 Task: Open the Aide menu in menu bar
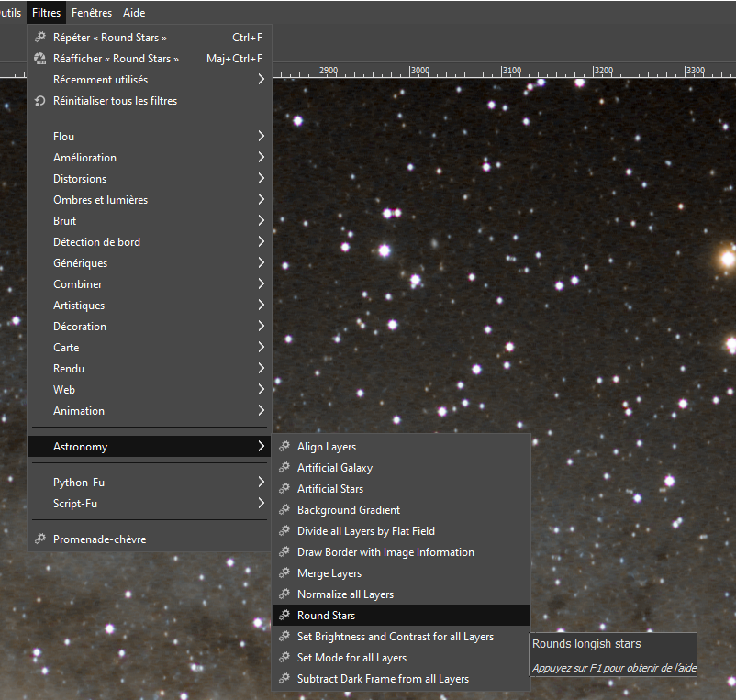pos(134,13)
